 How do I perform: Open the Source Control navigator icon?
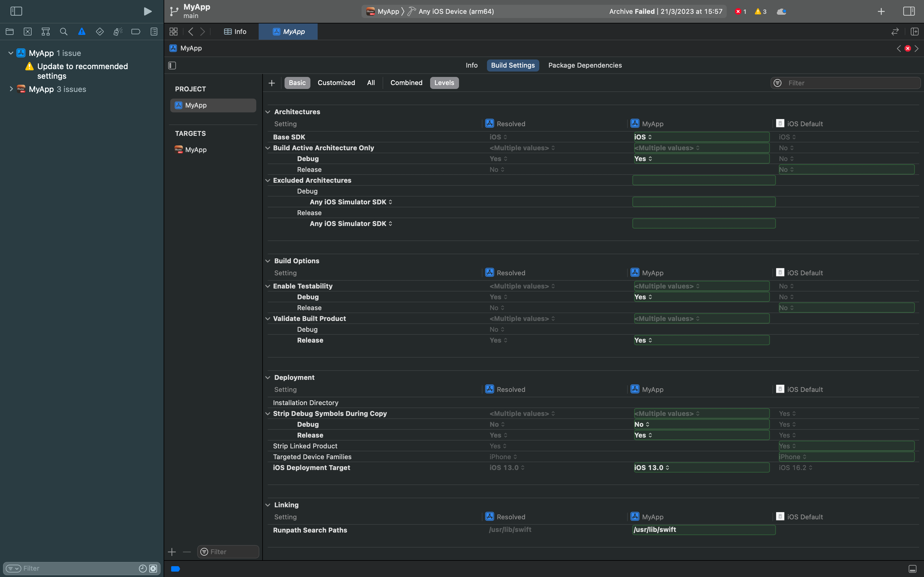(x=27, y=32)
